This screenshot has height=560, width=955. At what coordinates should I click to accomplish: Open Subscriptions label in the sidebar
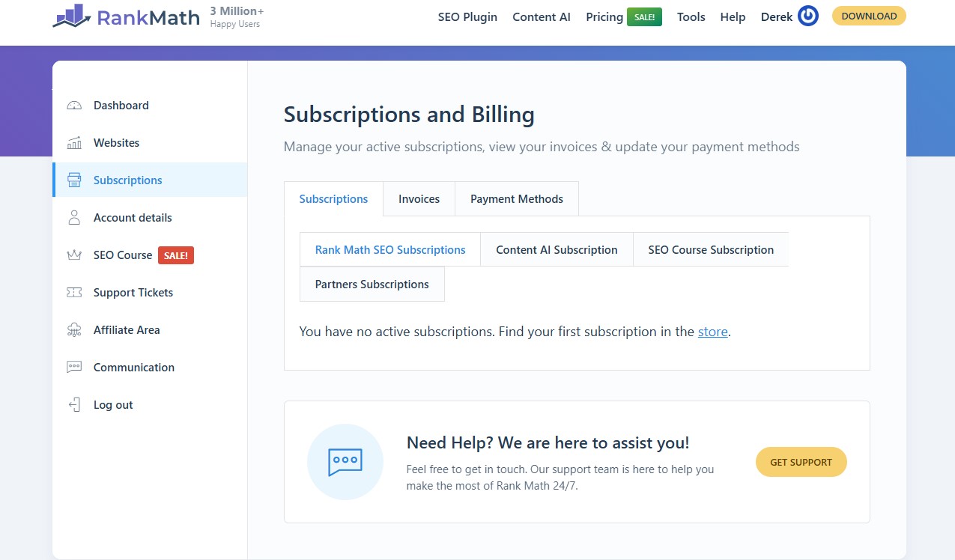[128, 180]
